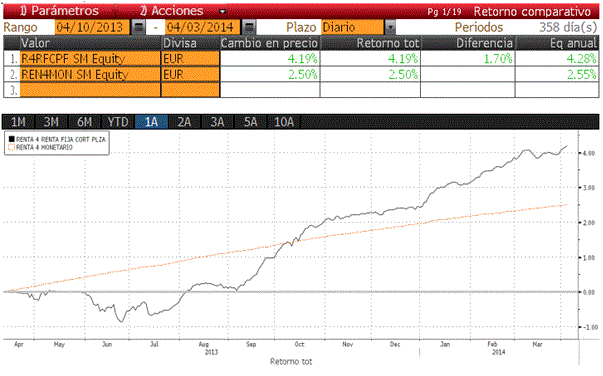Select the 5A time range tab

tap(250, 122)
